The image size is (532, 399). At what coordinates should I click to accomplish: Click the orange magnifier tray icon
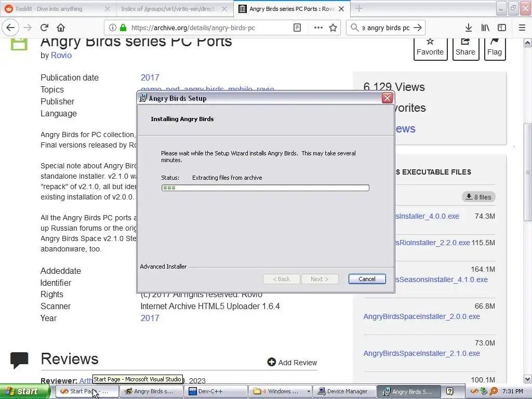pyautogui.click(x=494, y=391)
